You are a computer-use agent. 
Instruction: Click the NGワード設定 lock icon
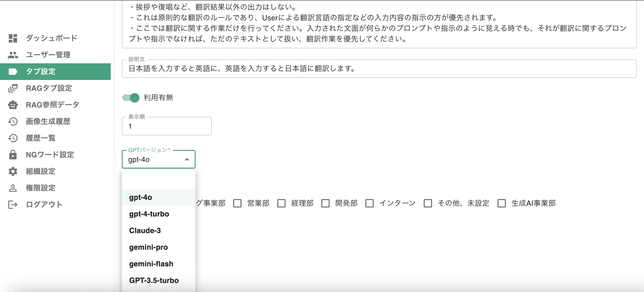[13, 155]
